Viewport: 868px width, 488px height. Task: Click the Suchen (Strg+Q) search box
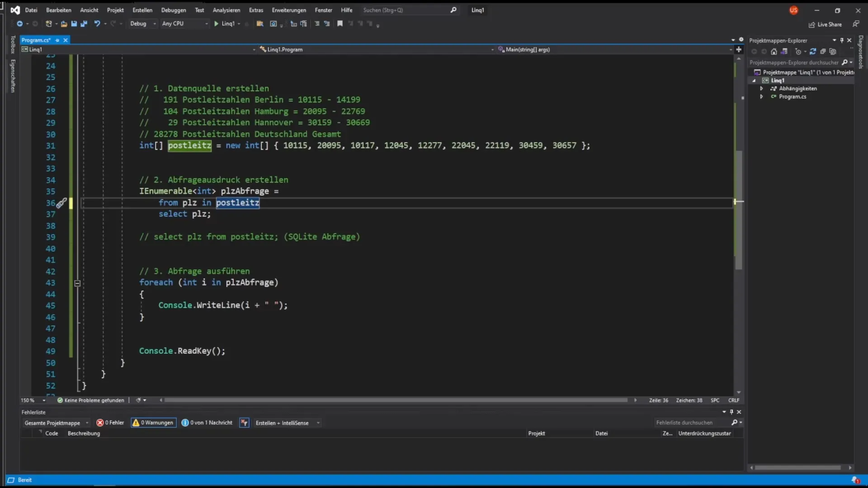(410, 10)
